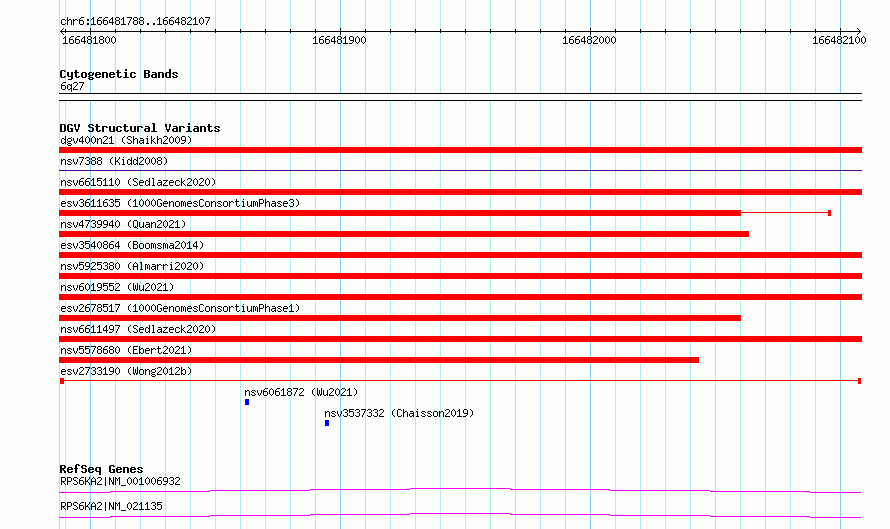Click the 6q27 band label
The image size is (890, 529).
[x=72, y=86]
